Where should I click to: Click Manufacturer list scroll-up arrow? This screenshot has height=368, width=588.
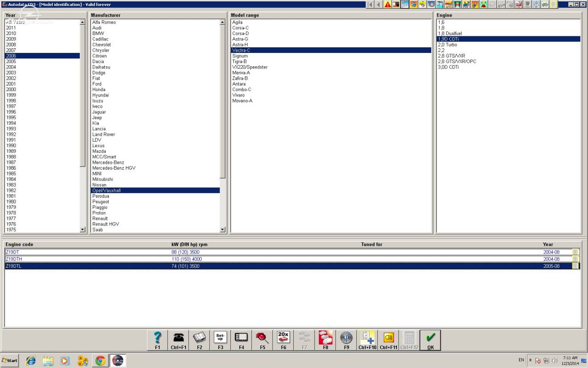coord(223,22)
